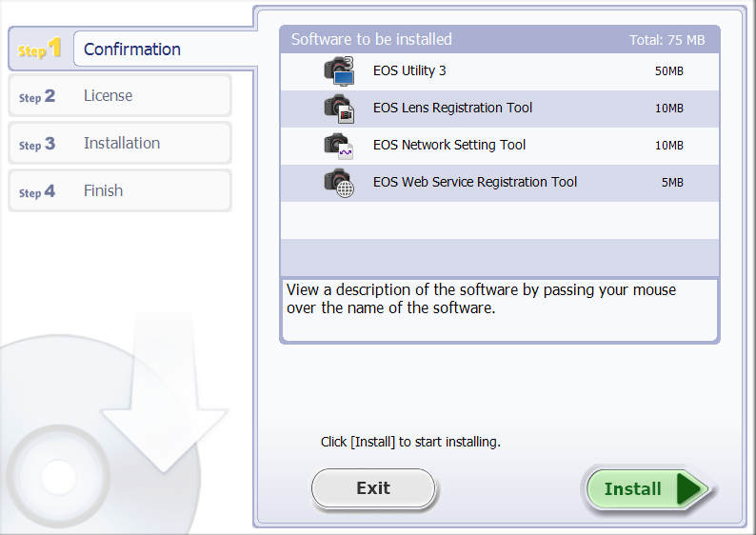The width and height of the screenshot is (756, 535).
Task: Click the EOS Network Setting Tool name
Action: [x=449, y=146]
